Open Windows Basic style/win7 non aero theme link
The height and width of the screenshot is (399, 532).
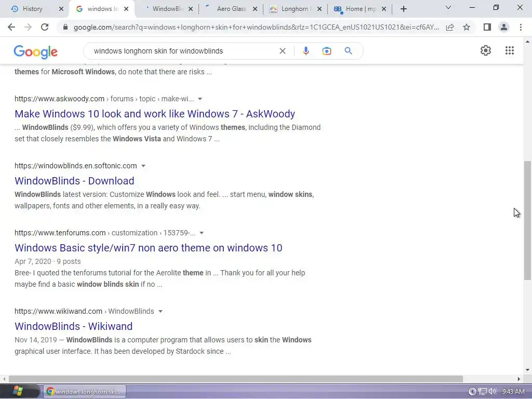pos(148,248)
